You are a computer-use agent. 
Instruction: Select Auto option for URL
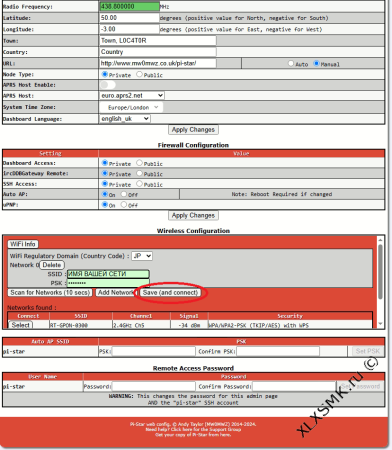(x=291, y=63)
